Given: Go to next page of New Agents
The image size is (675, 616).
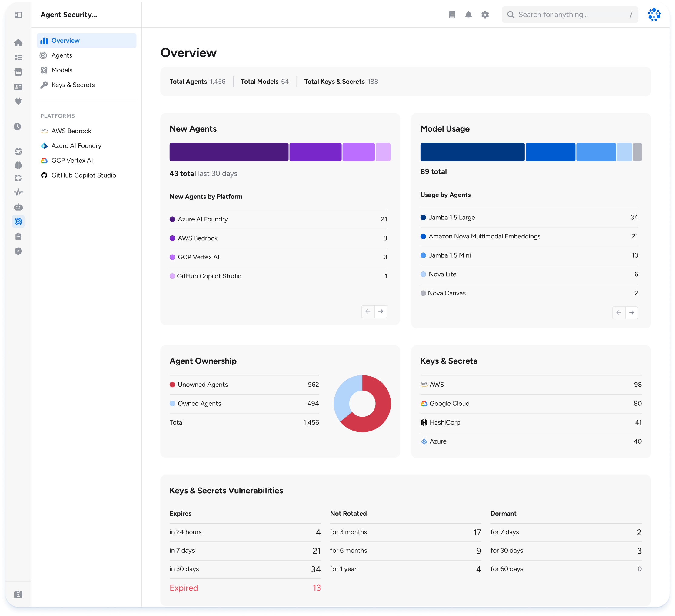Looking at the screenshot, I should click(381, 311).
